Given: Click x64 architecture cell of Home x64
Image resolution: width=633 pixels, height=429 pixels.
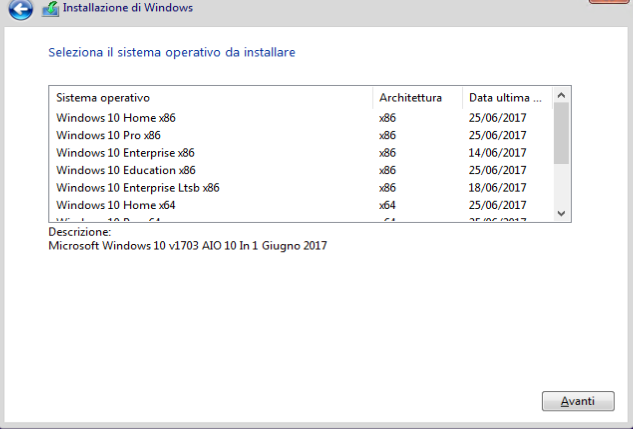Looking at the screenshot, I should pos(387,205).
